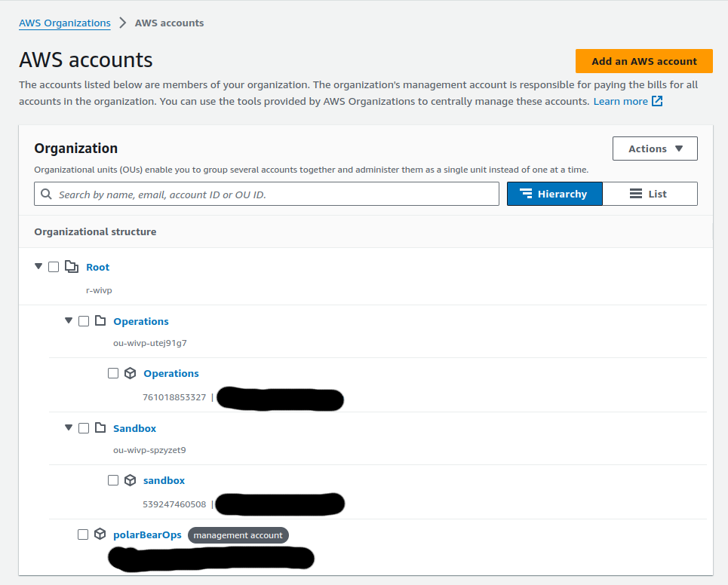Check the Sandbox OU checkbox
The width and height of the screenshot is (728, 585).
(84, 427)
